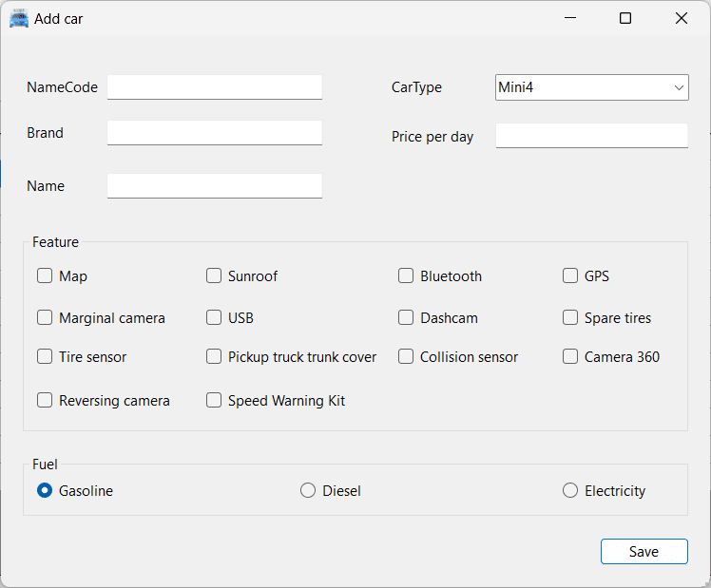The height and width of the screenshot is (588, 711).
Task: Enable the Map feature checkbox
Action: [45, 276]
